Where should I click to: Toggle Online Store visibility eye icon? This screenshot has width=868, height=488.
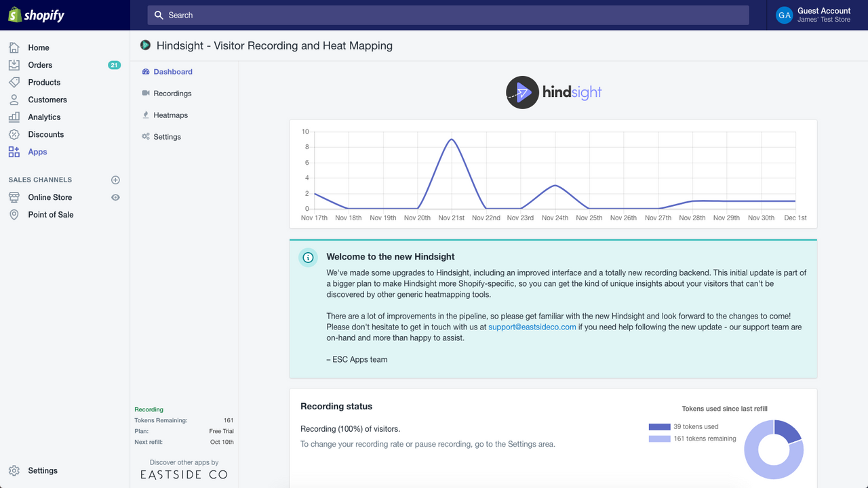tap(115, 197)
